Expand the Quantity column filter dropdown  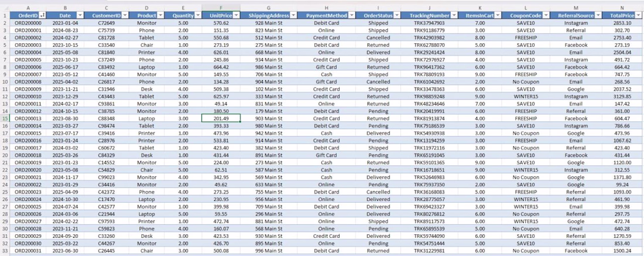pos(198,16)
